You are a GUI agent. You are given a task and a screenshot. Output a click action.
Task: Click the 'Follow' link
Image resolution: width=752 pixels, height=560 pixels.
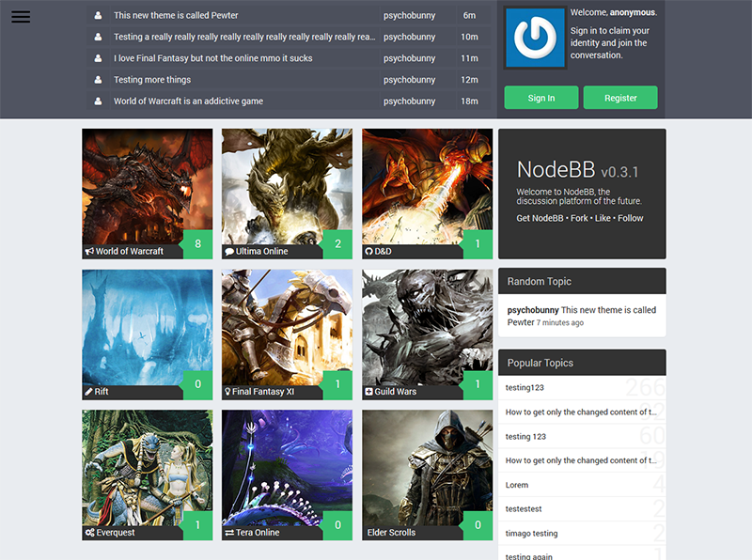(630, 218)
